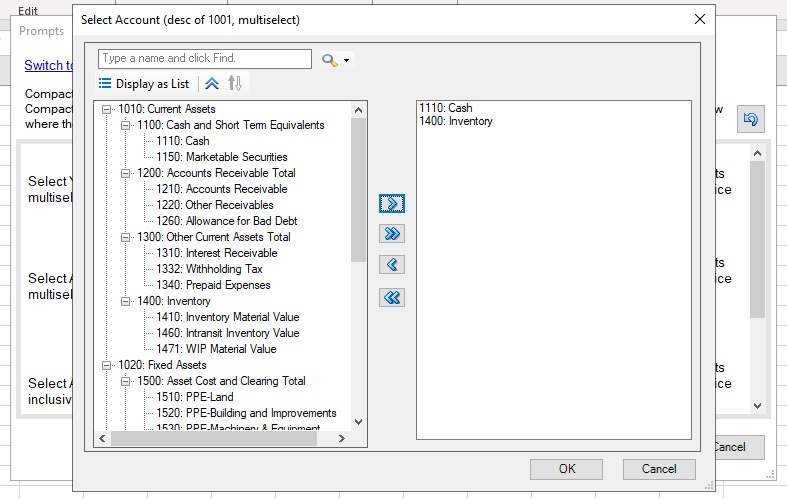Viewport: 787px width, 499px height.
Task: Select 1332: Withholding Tax
Action: tap(209, 269)
